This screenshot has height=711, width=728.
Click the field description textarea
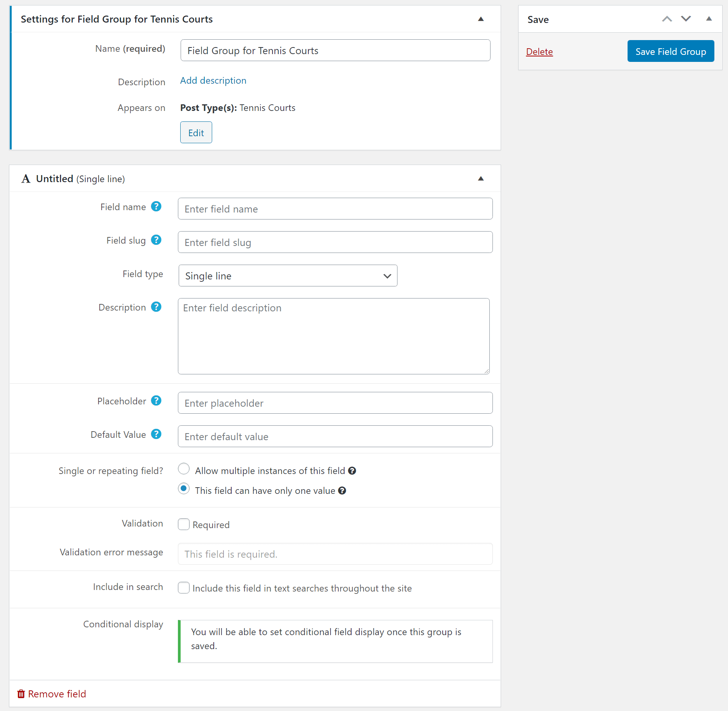coord(334,337)
